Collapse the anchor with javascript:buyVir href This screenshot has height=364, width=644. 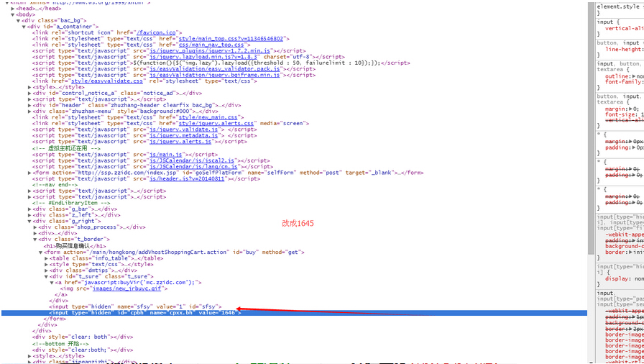tap(52, 283)
